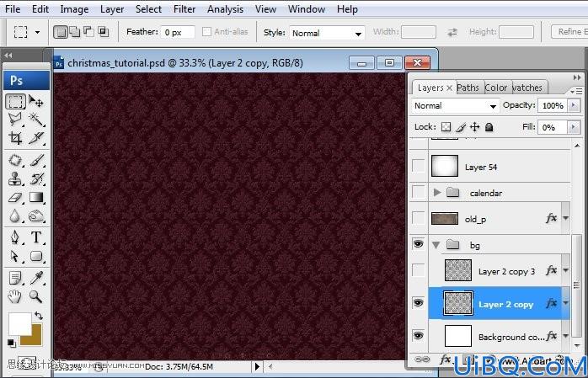Select the Move tool

point(36,101)
